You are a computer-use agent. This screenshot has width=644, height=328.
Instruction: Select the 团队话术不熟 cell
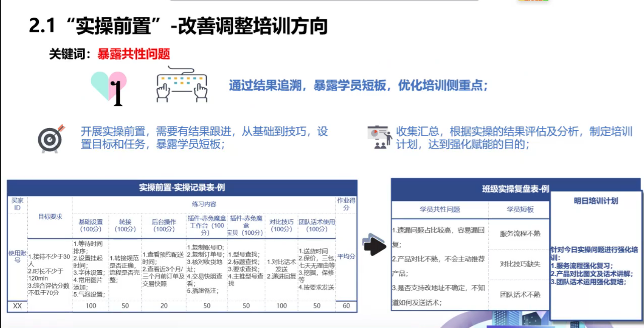pyautogui.click(x=520, y=295)
